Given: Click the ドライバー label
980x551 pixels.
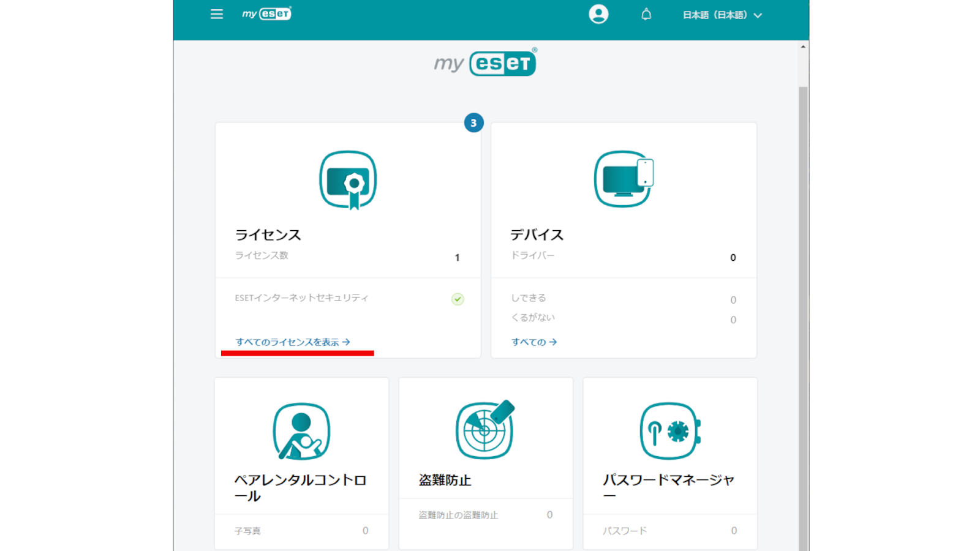Looking at the screenshot, I should point(533,255).
